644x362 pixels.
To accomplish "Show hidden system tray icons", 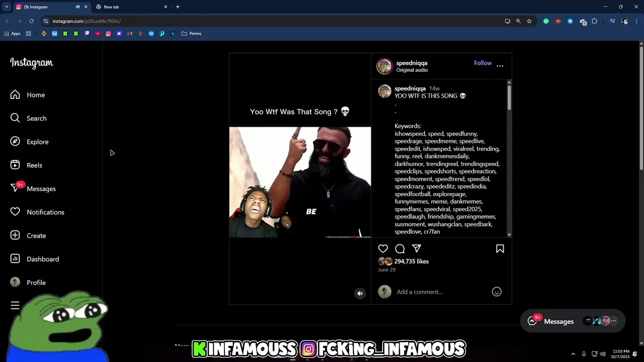I will 573,354.
